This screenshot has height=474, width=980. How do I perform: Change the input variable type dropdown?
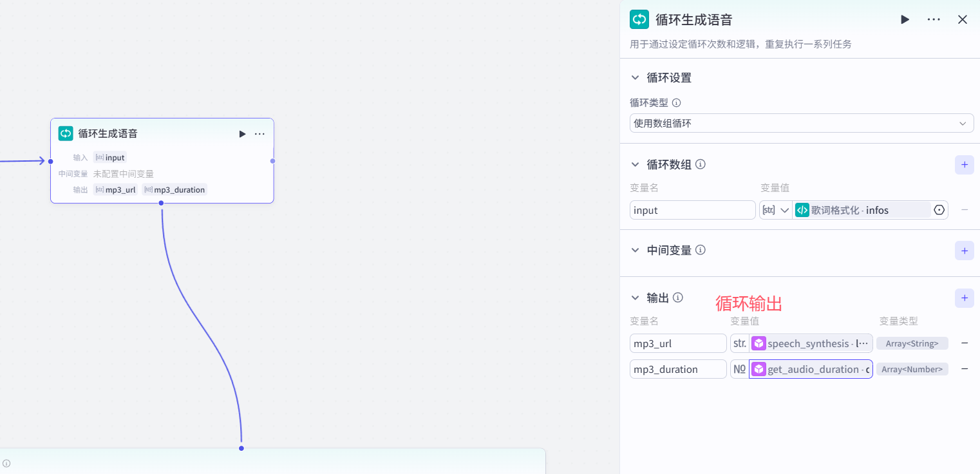tap(775, 210)
